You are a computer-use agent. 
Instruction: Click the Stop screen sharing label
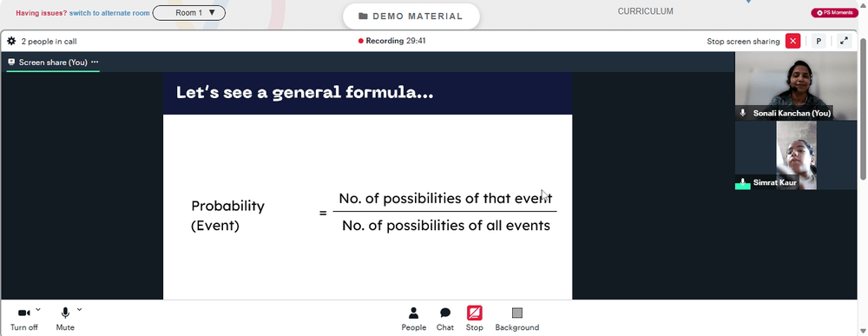(743, 42)
